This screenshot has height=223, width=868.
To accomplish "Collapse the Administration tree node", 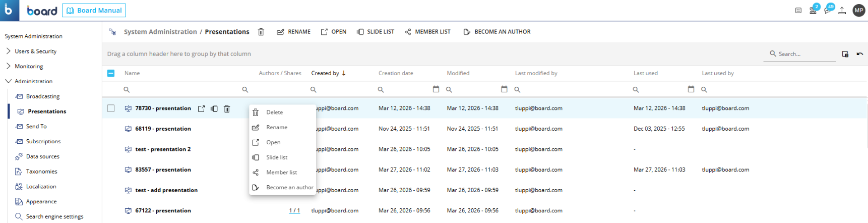I will pos(9,81).
